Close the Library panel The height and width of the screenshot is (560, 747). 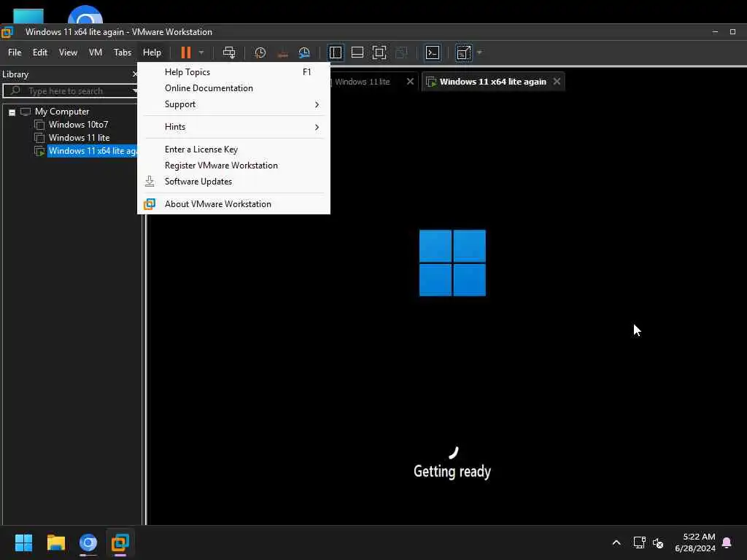click(134, 74)
